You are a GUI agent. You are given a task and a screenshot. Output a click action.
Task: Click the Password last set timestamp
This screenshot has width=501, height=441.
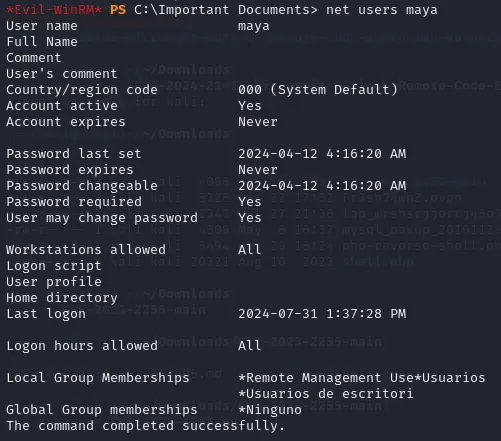click(322, 154)
